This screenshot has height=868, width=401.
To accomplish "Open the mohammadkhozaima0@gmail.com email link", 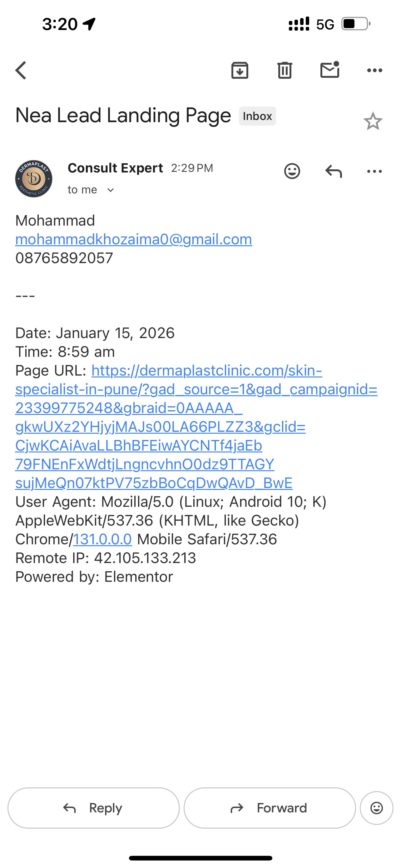I will pos(134,240).
